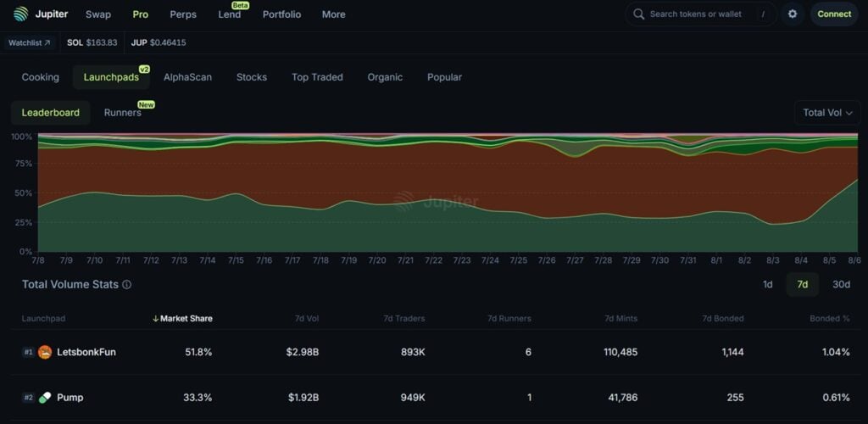The height and width of the screenshot is (424, 868).
Task: Click the 7/27 date on chart axis
Action: tap(576, 260)
